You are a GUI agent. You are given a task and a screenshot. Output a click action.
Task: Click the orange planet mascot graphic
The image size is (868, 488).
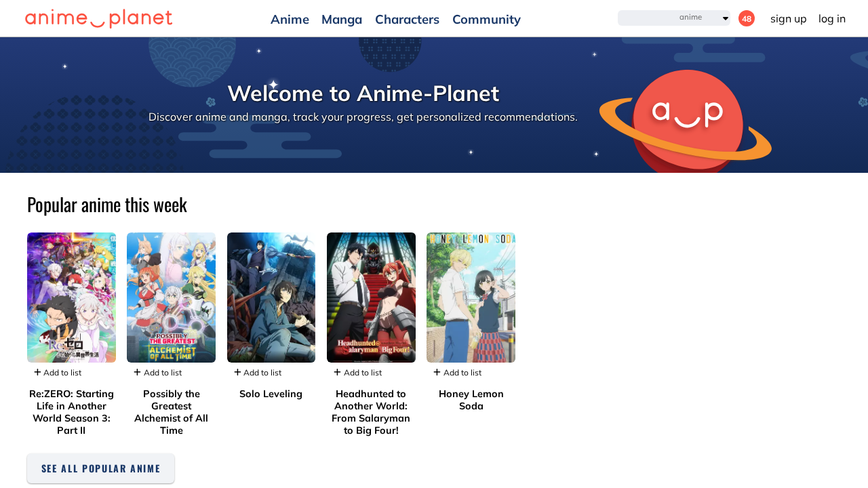685,121
